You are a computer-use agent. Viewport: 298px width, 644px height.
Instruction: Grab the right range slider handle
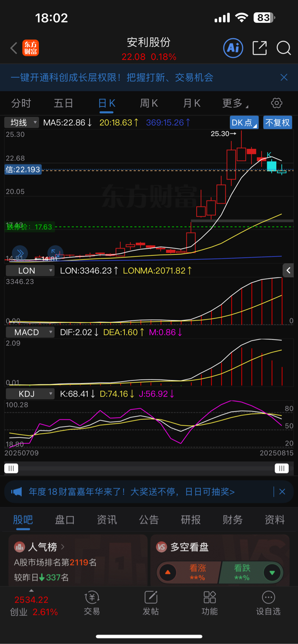point(282,468)
